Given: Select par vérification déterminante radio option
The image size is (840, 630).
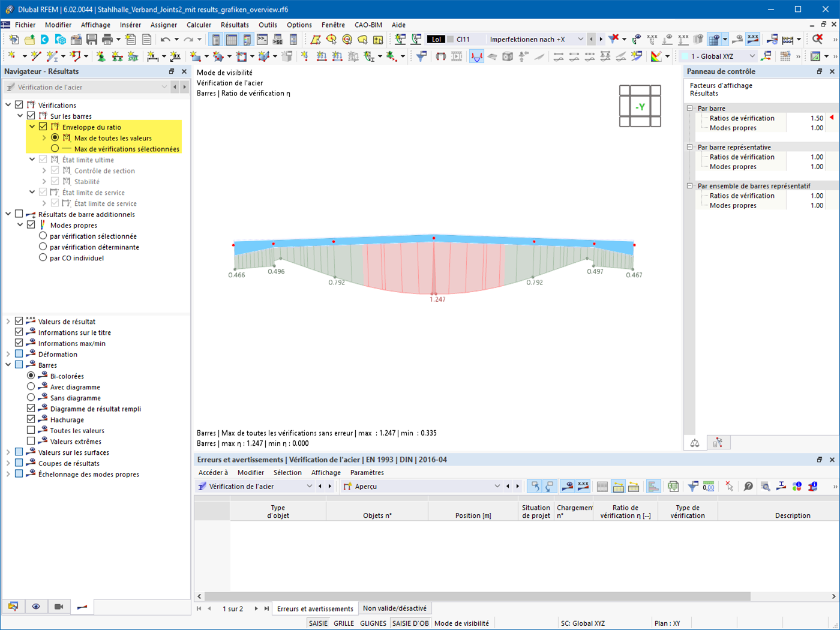Looking at the screenshot, I should tap(43, 247).
